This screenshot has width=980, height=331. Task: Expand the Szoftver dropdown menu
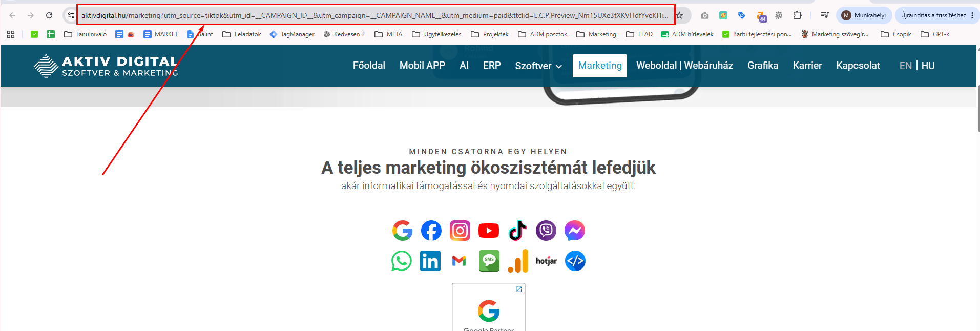(x=538, y=66)
